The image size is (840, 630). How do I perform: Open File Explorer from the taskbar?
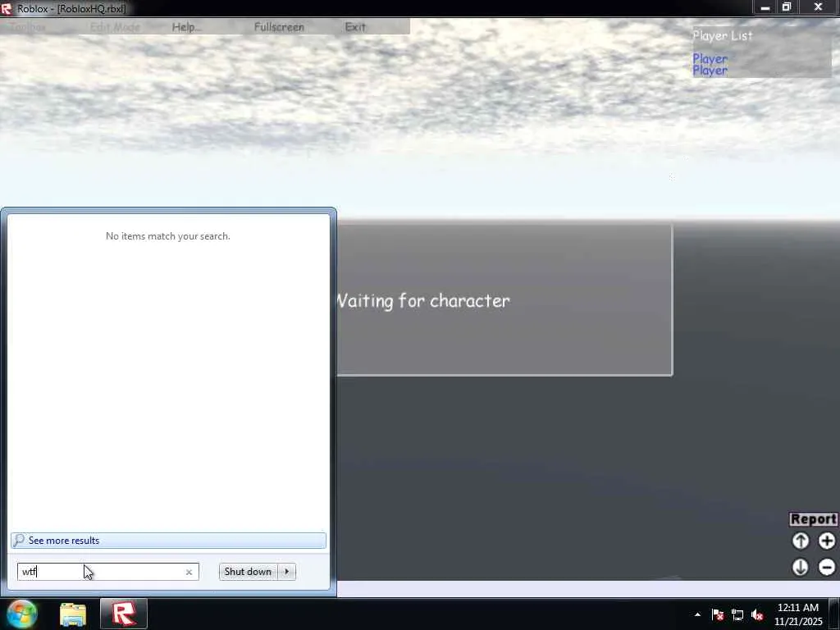pyautogui.click(x=73, y=614)
